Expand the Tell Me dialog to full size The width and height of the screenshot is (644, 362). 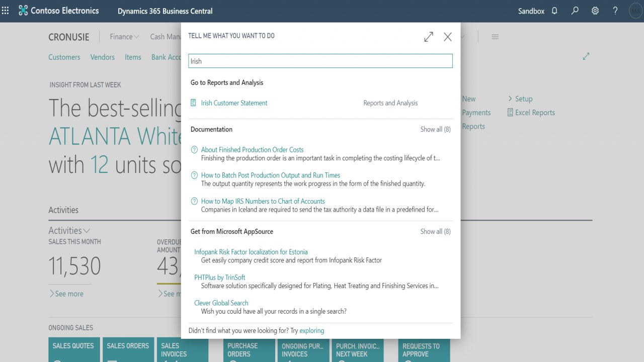point(429,37)
